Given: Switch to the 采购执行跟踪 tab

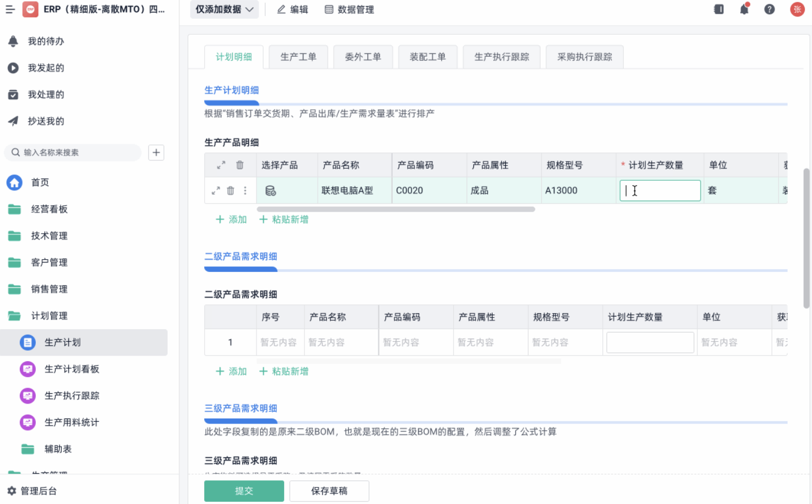Looking at the screenshot, I should tap(584, 57).
